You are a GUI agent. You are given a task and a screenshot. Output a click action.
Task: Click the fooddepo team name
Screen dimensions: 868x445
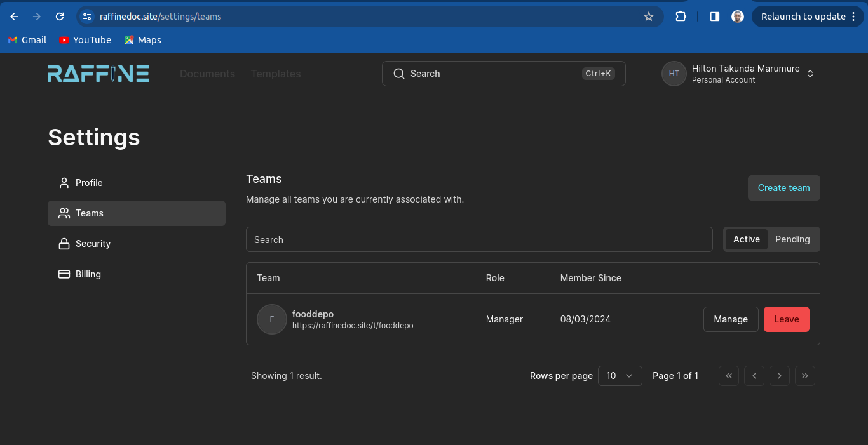pos(313,314)
